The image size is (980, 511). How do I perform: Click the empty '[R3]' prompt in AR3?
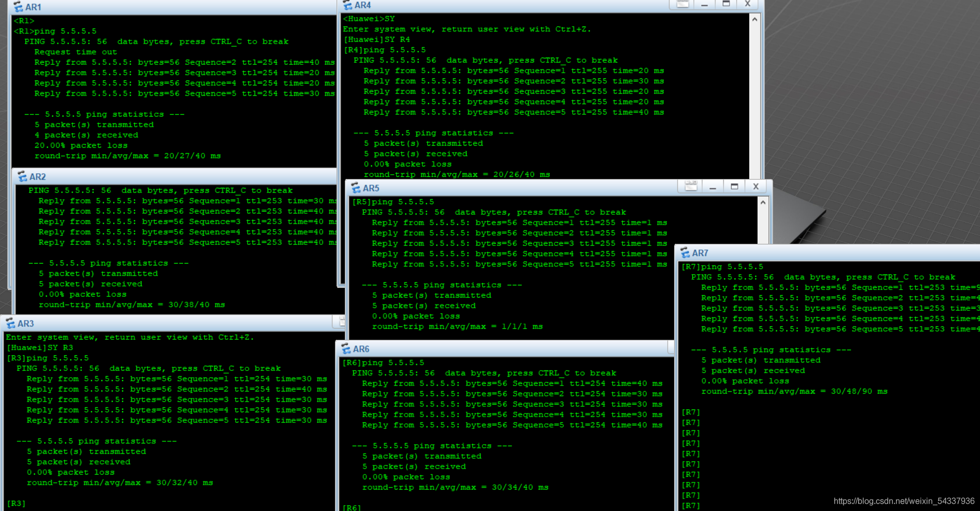16,503
